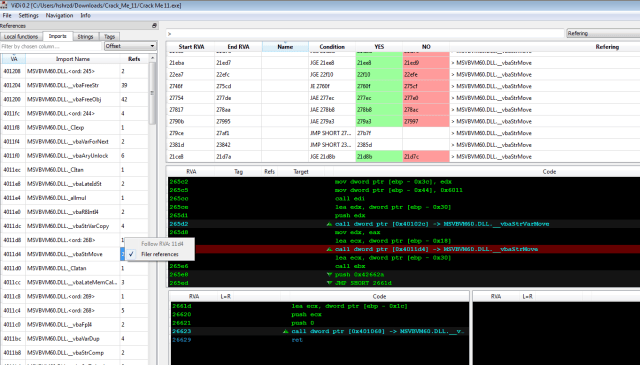The width and height of the screenshot is (640, 365).
Task: Click the Target column header in the disassembly pane
Action: click(301, 171)
